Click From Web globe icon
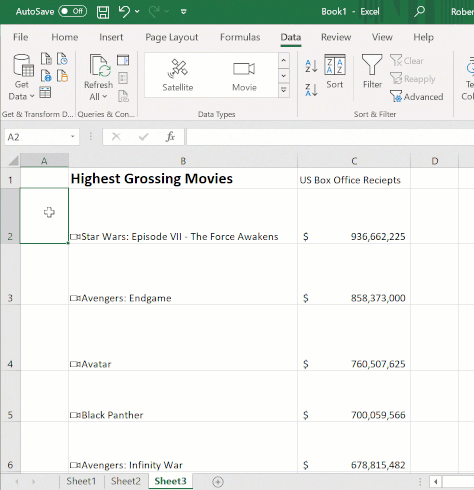Screen dimensions: 474x490 click(x=46, y=76)
